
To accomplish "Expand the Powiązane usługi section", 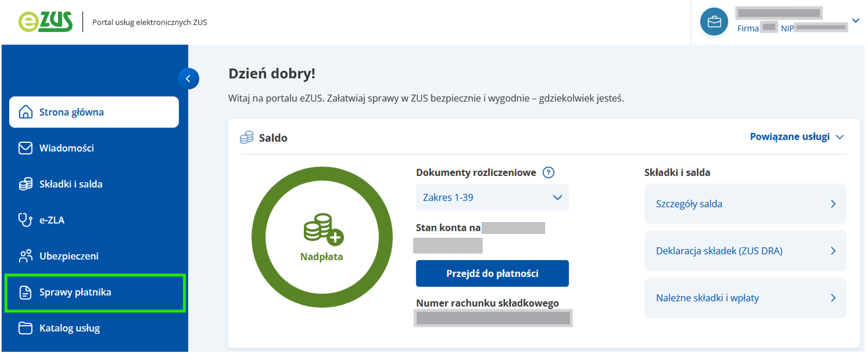I will tap(796, 137).
